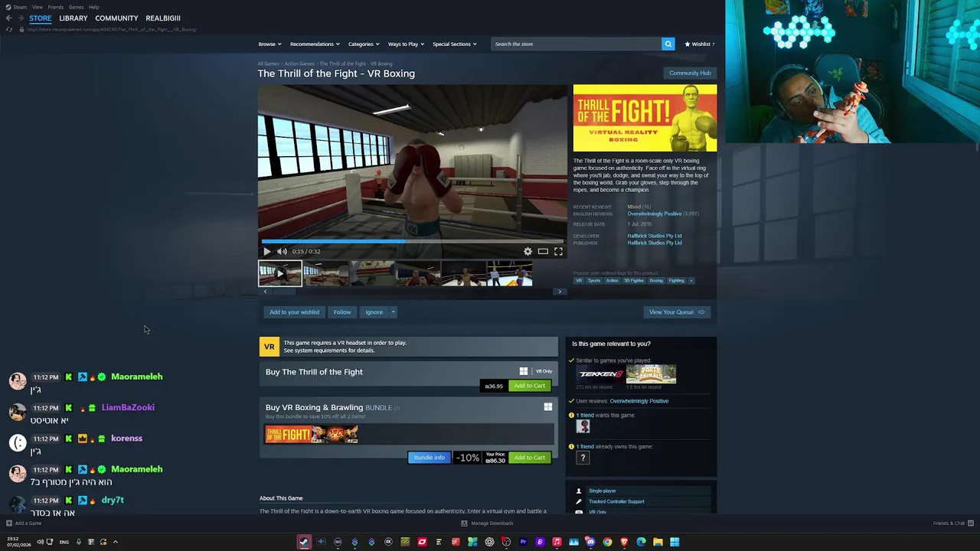980x551 pixels.
Task: Add The Thrill of the Fight to cart
Action: click(529, 386)
